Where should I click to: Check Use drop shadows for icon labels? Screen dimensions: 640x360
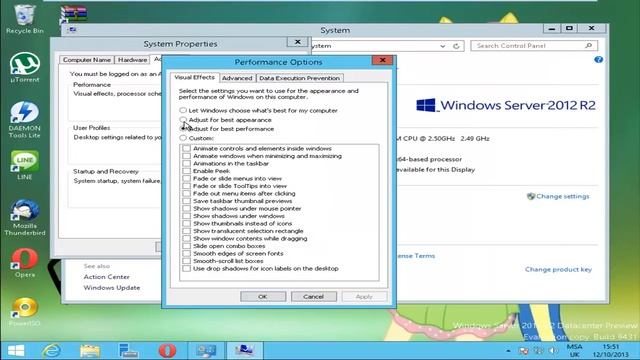tap(187, 268)
